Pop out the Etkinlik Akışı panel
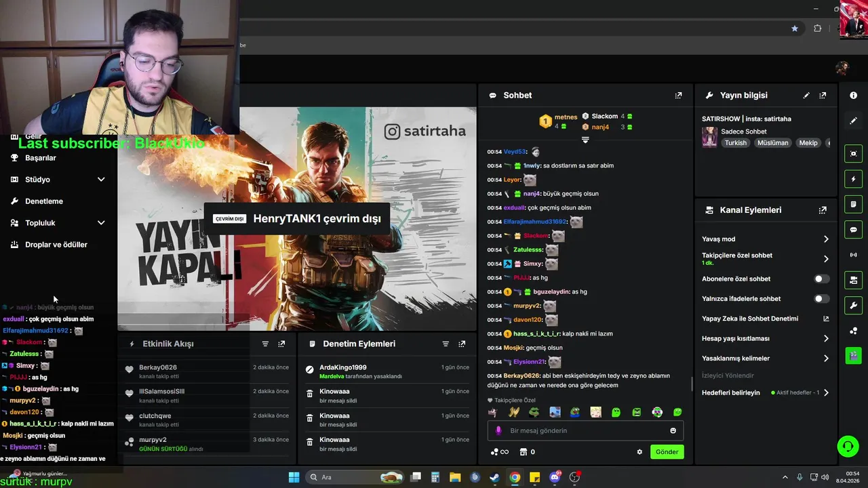The height and width of the screenshot is (488, 868). coord(281,344)
